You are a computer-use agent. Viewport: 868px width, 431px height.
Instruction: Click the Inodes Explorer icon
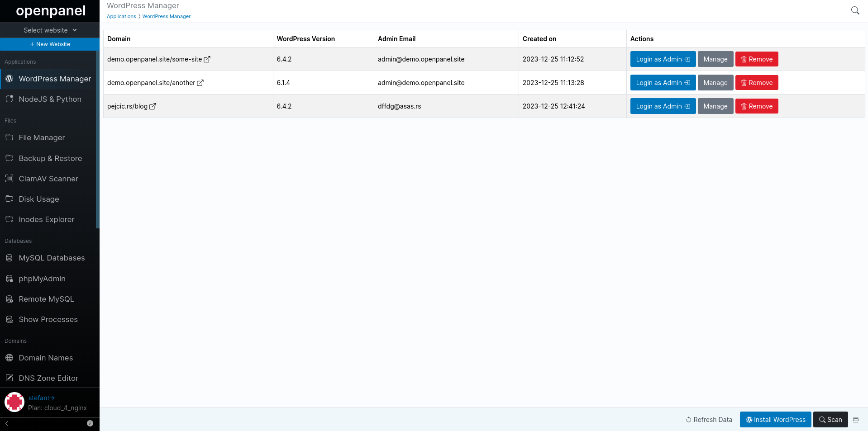(x=9, y=219)
